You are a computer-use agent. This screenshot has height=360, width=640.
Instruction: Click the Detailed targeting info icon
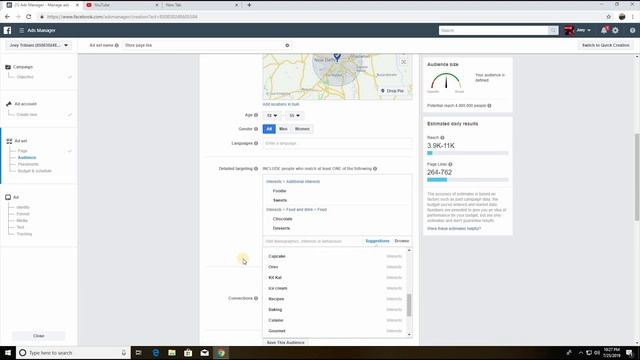(x=256, y=169)
